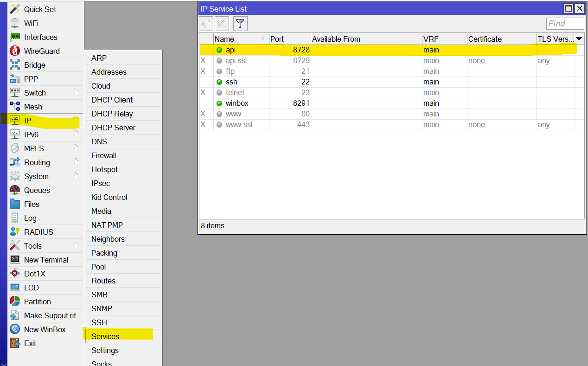The width and height of the screenshot is (588, 366).
Task: Open the Queues gauge icon
Action: point(15,190)
